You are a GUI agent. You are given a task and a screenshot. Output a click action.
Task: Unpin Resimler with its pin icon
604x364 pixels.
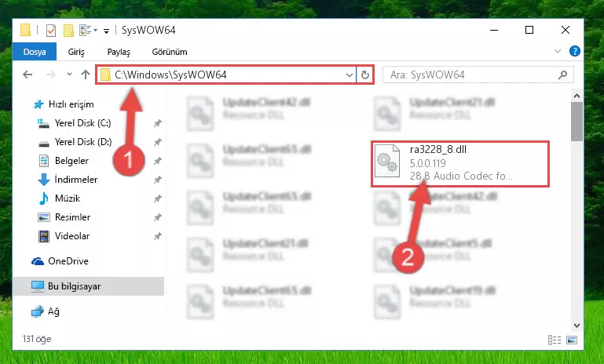(x=158, y=218)
